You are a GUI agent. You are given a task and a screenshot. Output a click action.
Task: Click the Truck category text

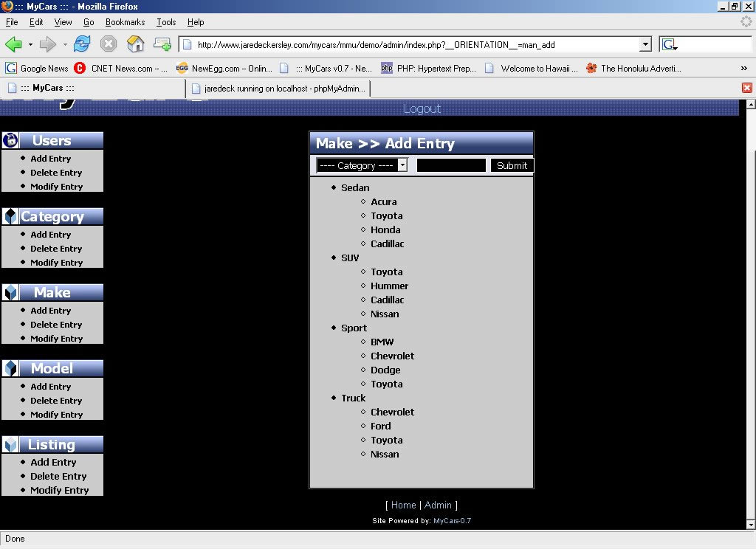354,398
